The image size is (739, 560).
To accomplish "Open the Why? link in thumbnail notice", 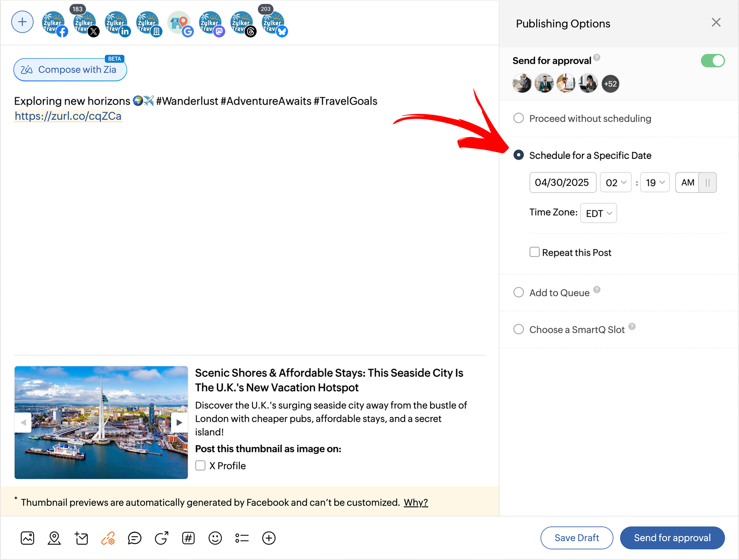I will click(x=415, y=502).
